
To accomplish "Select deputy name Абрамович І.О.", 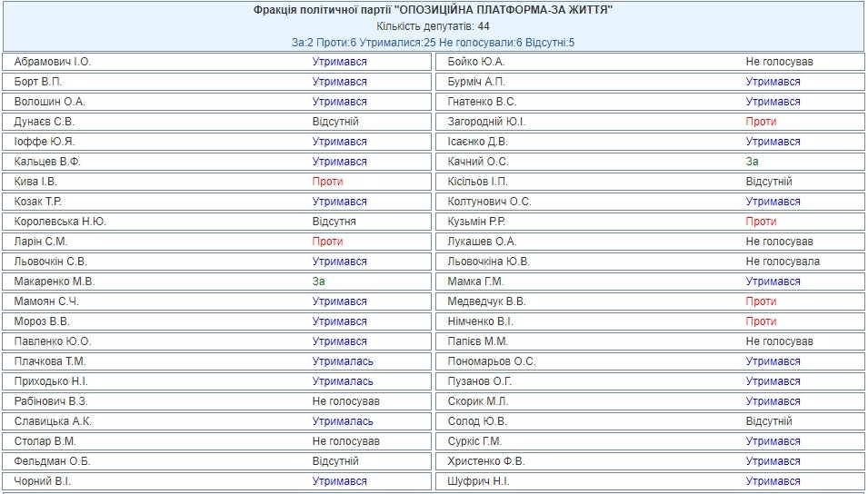I will [53, 62].
